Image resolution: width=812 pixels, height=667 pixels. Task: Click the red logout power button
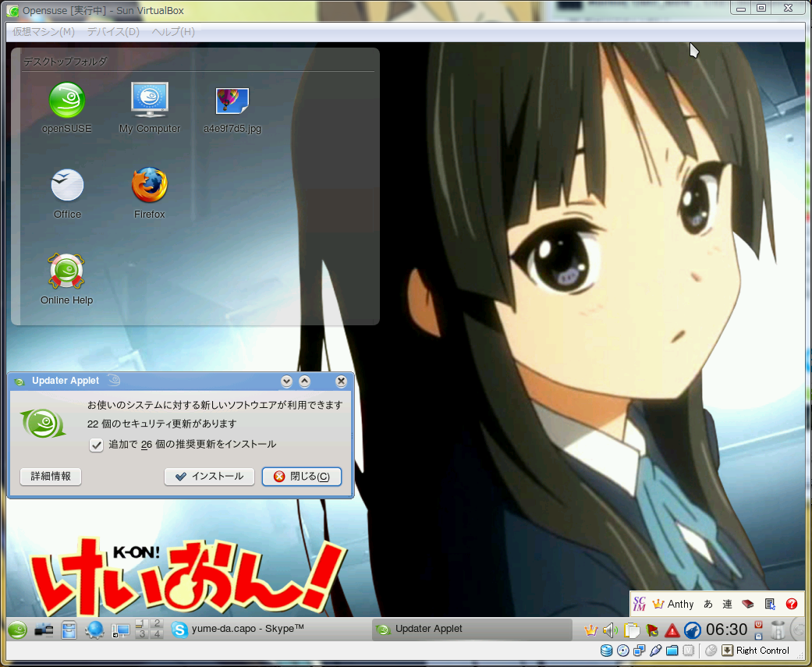tap(758, 625)
